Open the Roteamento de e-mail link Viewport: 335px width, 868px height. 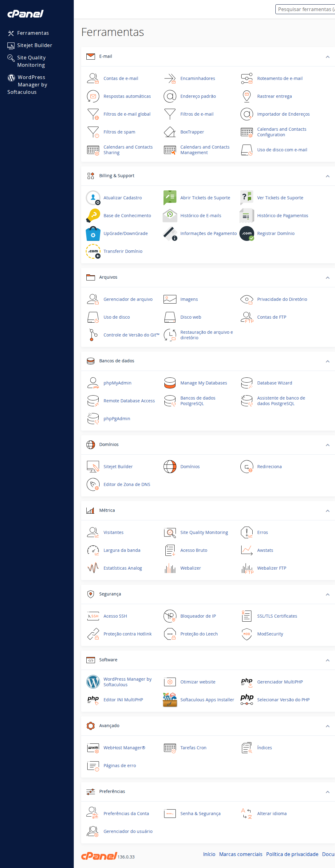point(279,78)
